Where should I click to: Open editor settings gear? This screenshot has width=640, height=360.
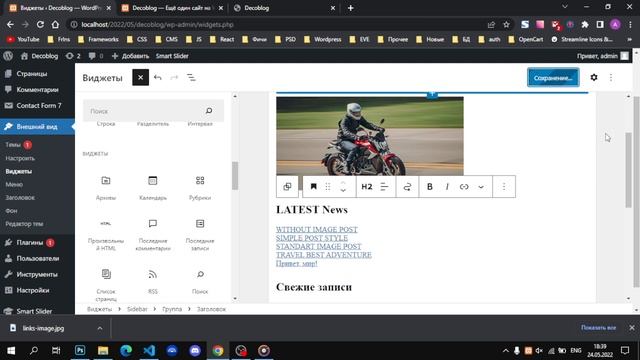coord(594,78)
